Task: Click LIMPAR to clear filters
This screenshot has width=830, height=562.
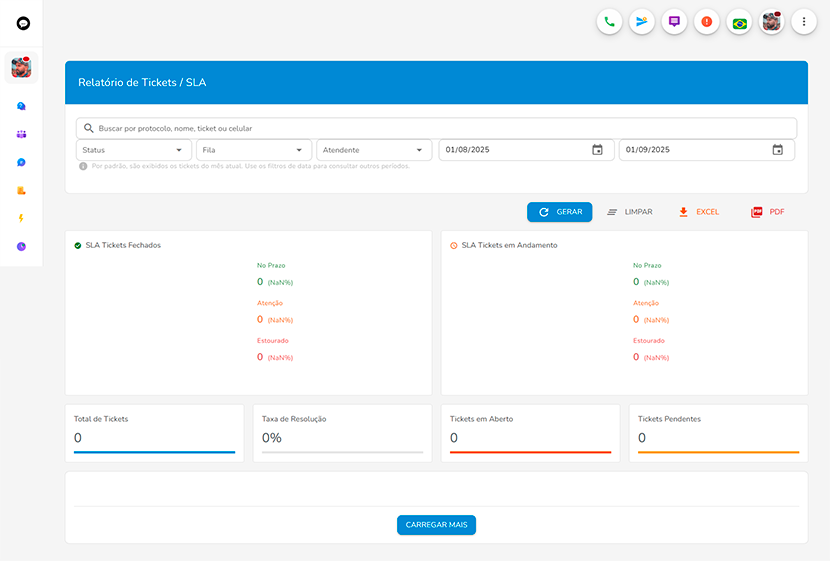Action: click(x=630, y=212)
